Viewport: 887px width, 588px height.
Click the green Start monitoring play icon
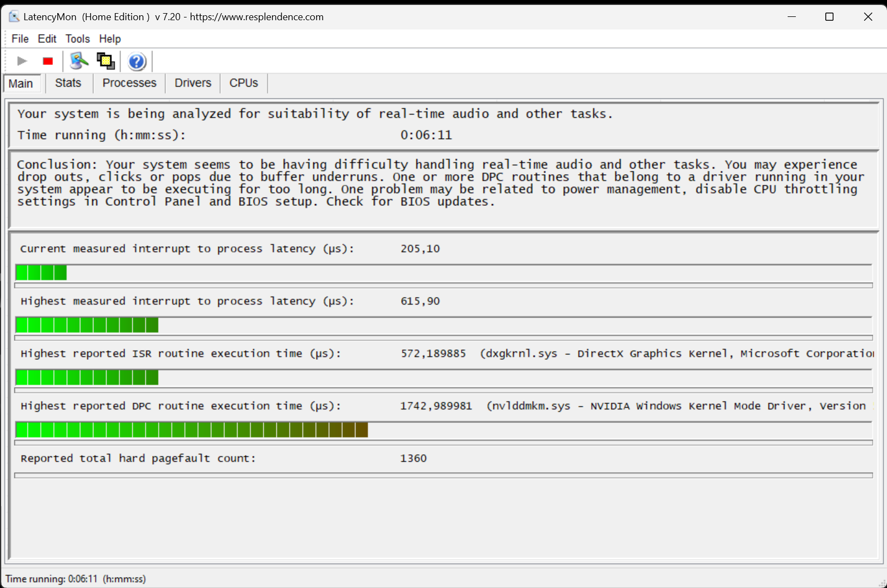(22, 61)
